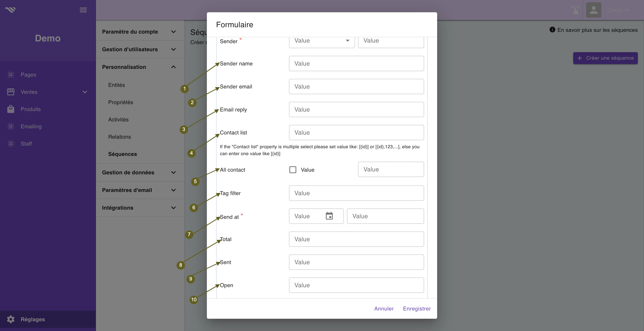The image size is (644, 331).
Task: Click the Formulaire dialog title
Action: [234, 25]
